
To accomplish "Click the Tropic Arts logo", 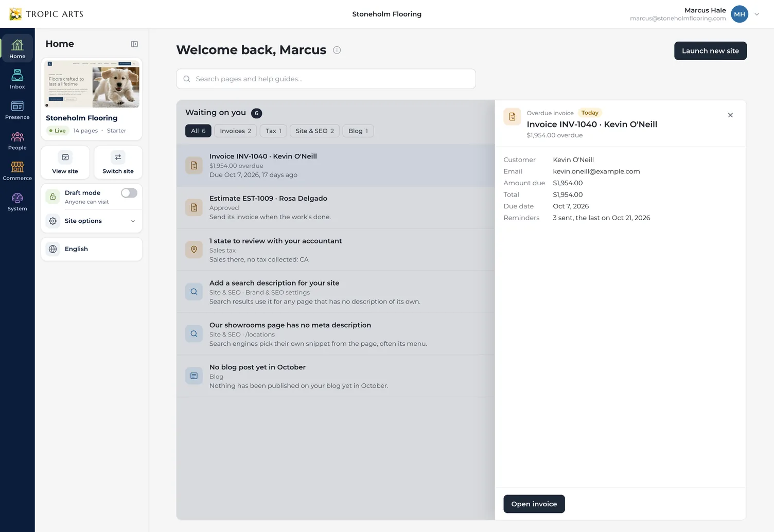I will pos(46,14).
